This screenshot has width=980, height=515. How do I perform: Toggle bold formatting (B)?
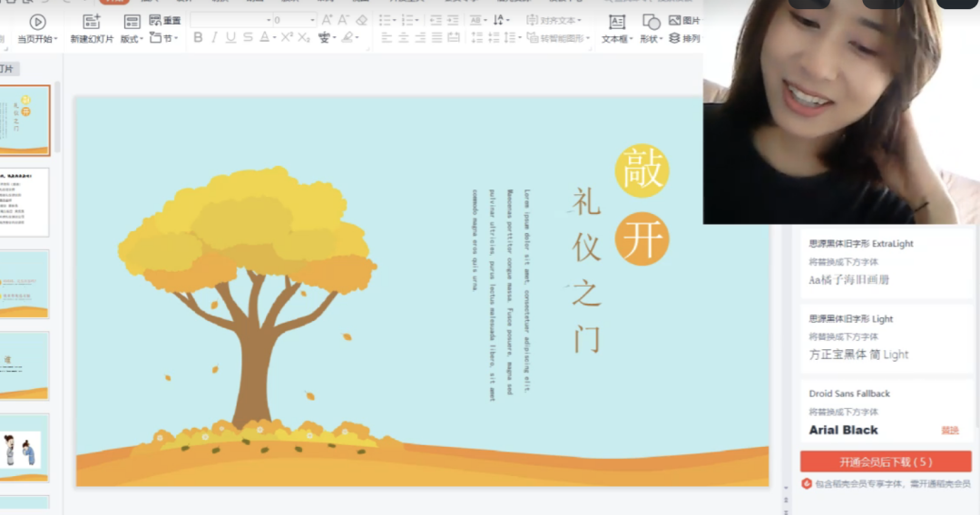(198, 38)
